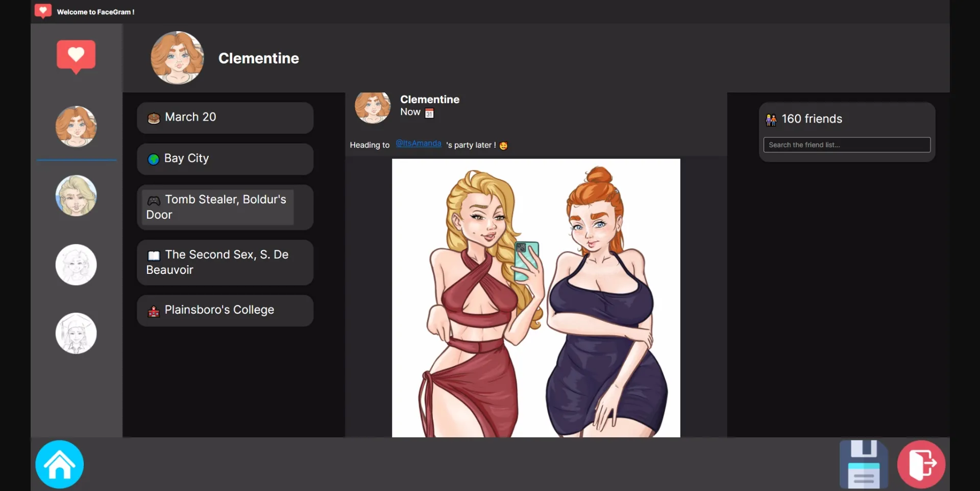The image size is (980, 491).
Task: Click the red exit door icon
Action: point(921,463)
